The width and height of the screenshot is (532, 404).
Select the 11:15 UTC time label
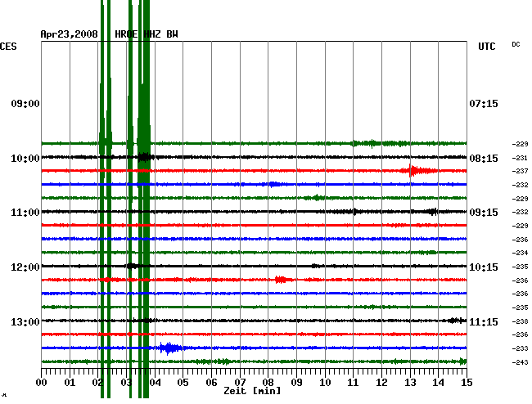click(x=484, y=321)
